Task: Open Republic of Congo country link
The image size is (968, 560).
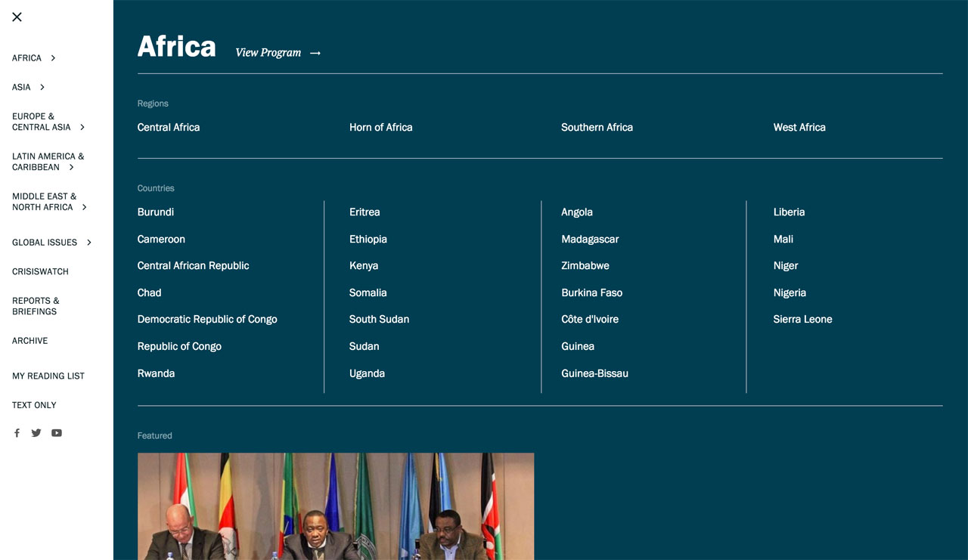Action: coord(179,346)
